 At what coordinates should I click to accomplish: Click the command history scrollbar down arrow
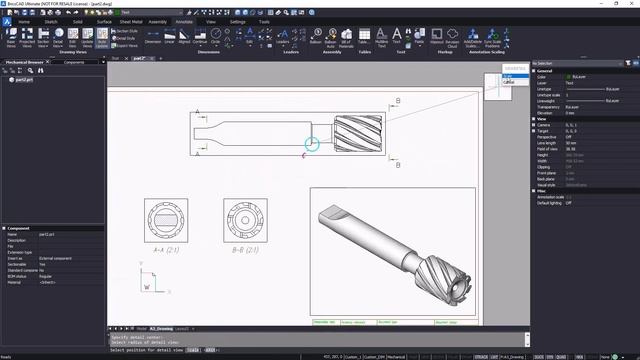527,344
